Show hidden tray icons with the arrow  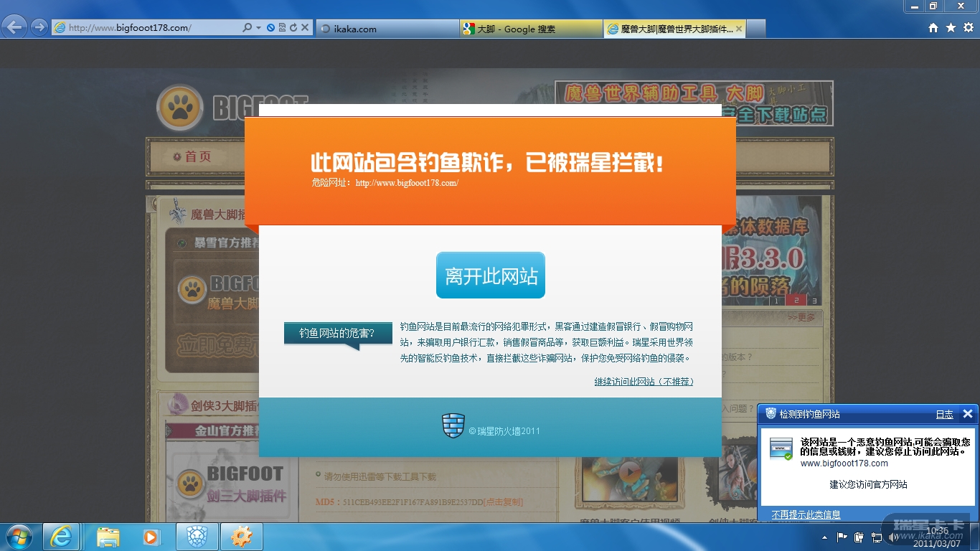point(824,537)
